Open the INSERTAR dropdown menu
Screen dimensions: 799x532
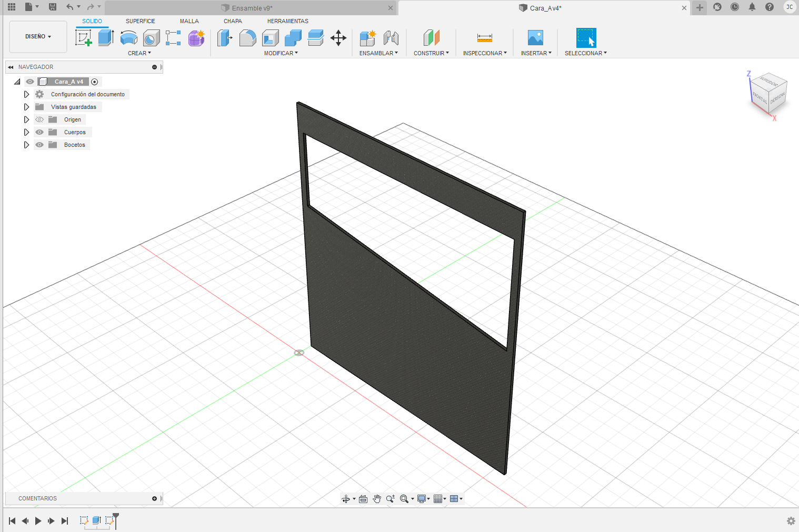[x=536, y=53]
